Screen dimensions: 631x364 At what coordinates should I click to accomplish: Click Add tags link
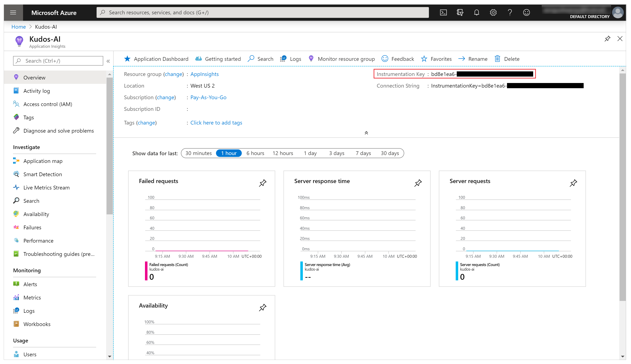[216, 122]
